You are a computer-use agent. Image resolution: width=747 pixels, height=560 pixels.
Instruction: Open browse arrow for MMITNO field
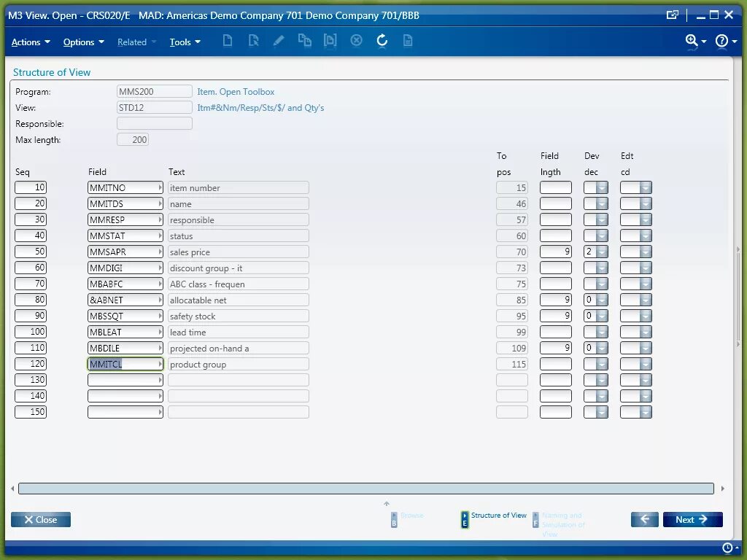click(160, 187)
